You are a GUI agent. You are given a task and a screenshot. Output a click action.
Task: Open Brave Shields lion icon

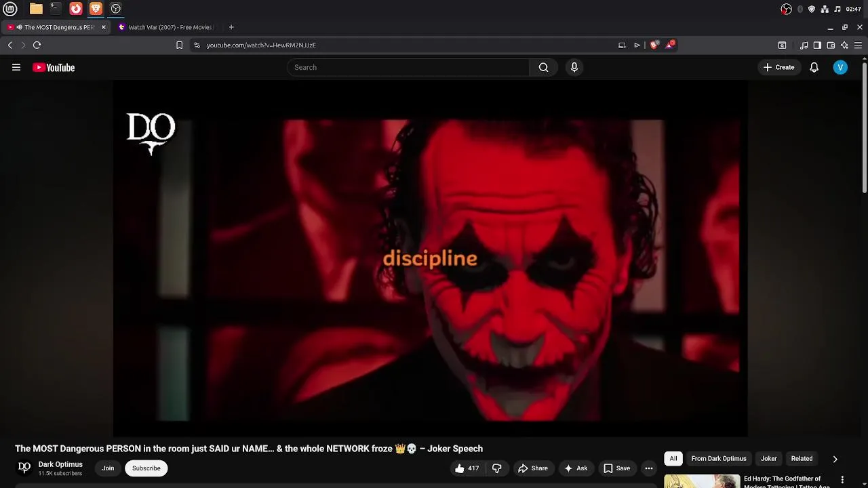point(654,45)
